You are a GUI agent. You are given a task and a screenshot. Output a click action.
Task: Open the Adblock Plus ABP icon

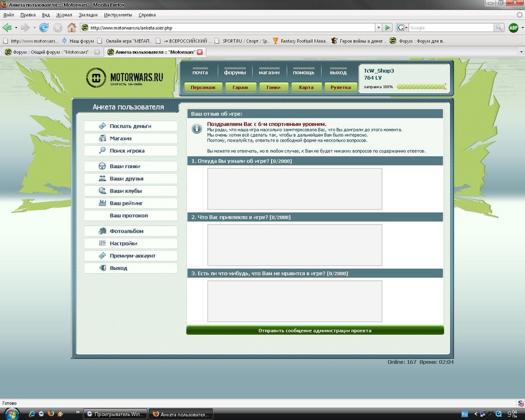(x=513, y=28)
